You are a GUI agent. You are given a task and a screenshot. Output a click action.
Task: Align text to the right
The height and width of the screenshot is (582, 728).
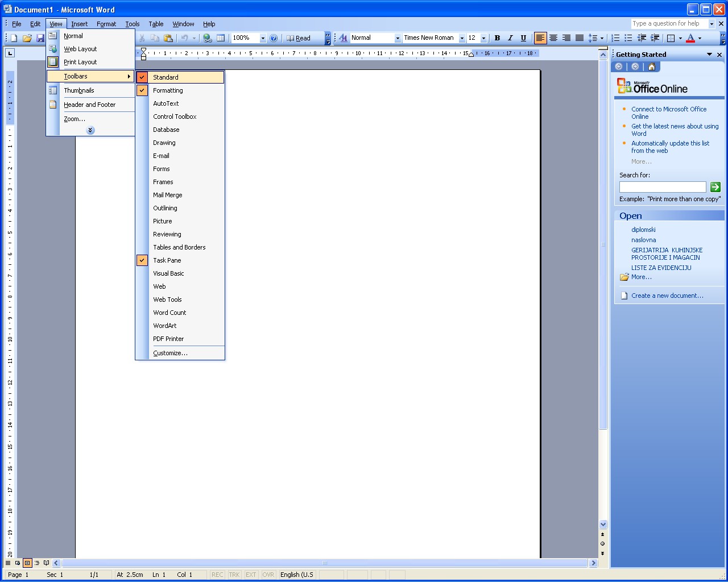pos(566,38)
